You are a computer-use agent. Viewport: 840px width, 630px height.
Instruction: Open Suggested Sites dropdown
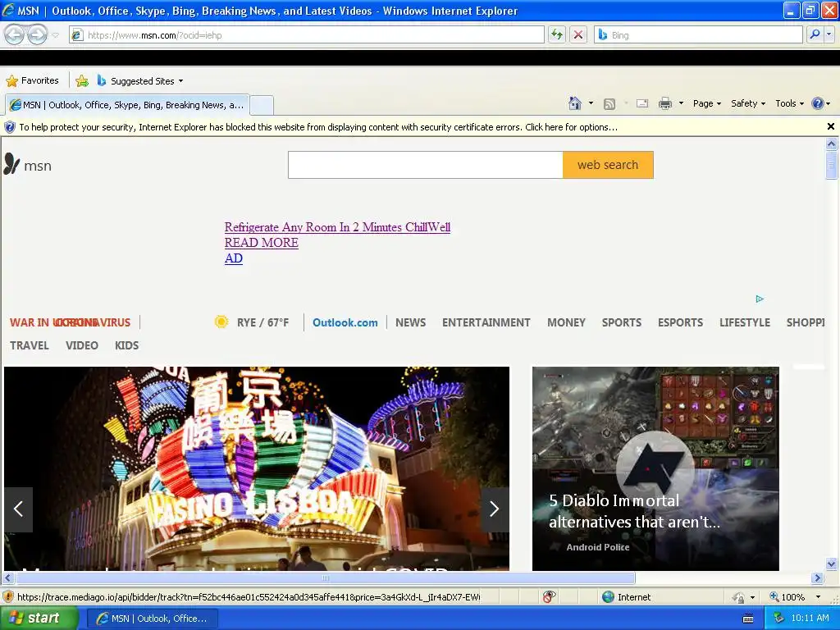(140, 81)
